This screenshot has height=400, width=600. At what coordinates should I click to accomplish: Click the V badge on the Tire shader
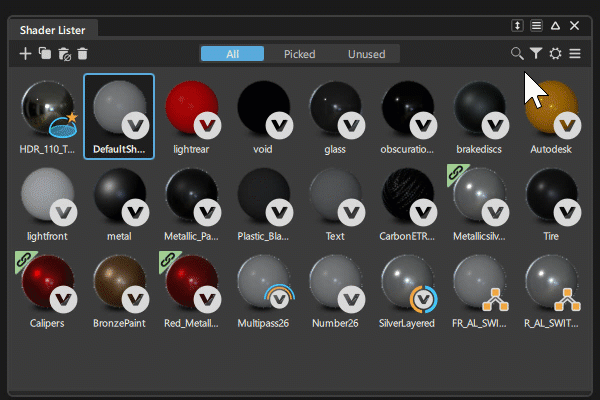pos(567,212)
